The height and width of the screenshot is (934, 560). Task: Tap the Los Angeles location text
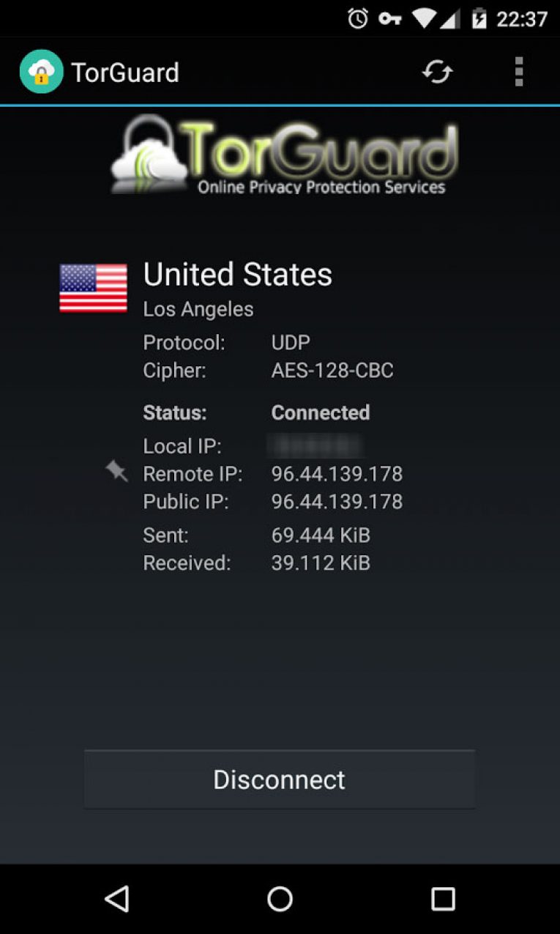click(198, 309)
